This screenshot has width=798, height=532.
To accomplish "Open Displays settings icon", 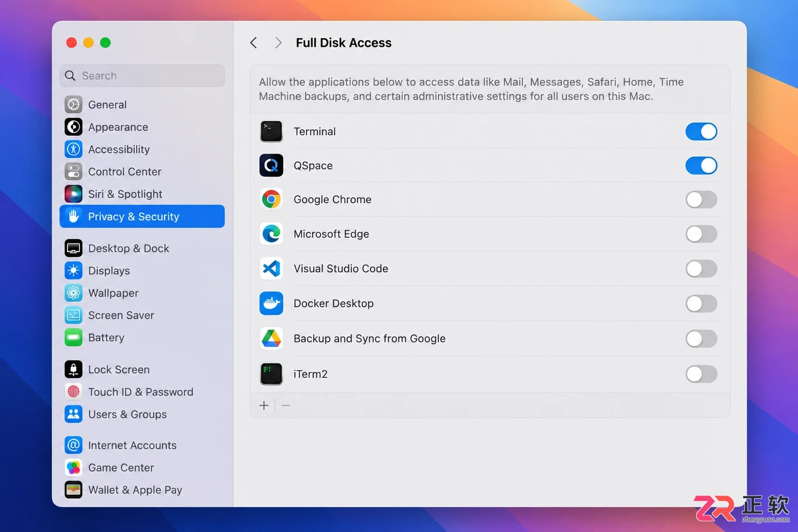I will (x=74, y=270).
